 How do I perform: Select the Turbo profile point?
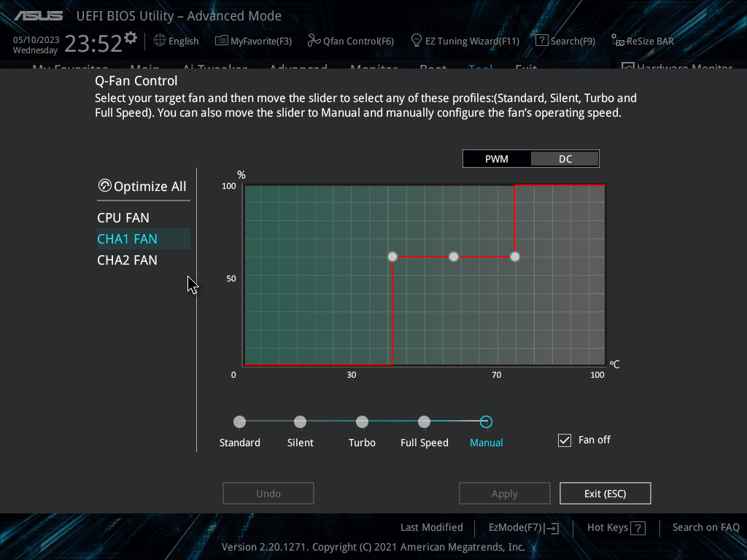pyautogui.click(x=362, y=421)
